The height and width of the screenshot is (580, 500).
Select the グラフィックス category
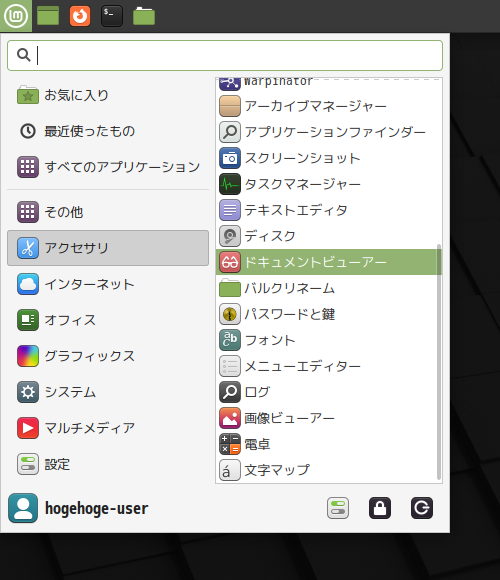[108, 356]
